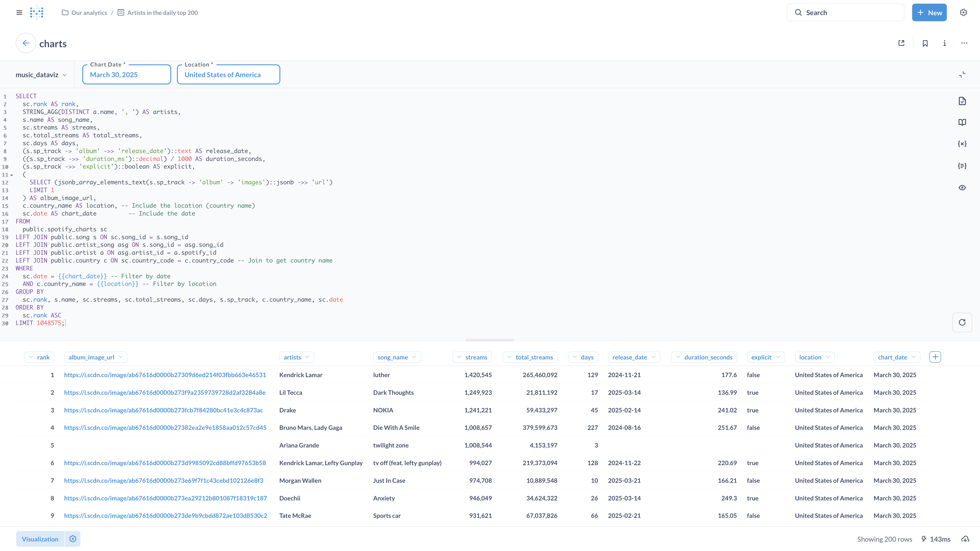Image resolution: width=980 pixels, height=551 pixels.
Task: Open data reference book icon
Action: pyautogui.click(x=962, y=122)
